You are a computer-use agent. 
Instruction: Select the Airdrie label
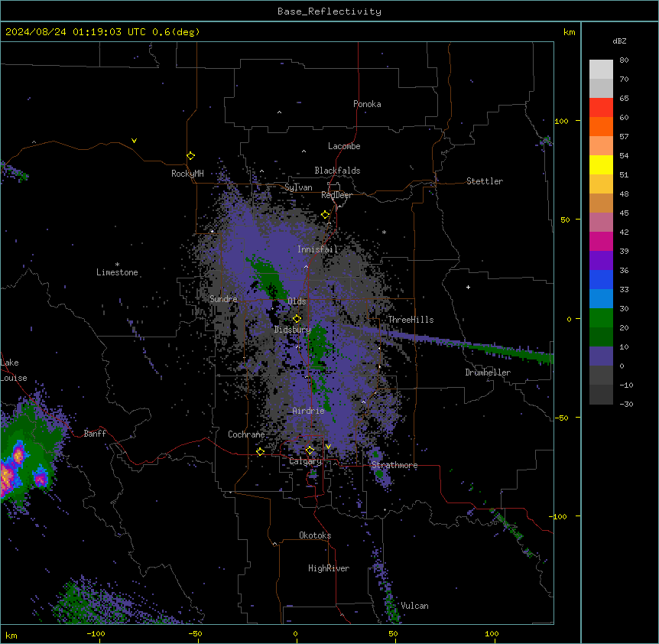309,411
